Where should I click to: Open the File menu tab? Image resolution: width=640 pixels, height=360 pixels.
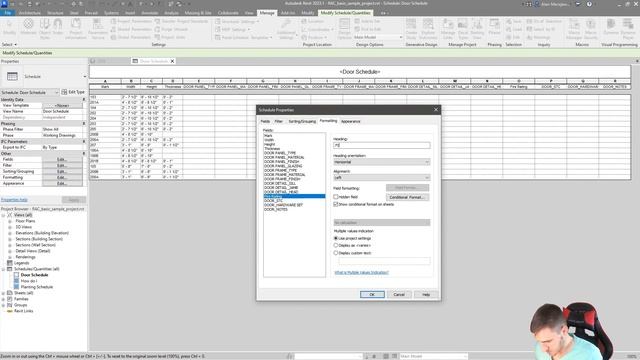pos(8,13)
